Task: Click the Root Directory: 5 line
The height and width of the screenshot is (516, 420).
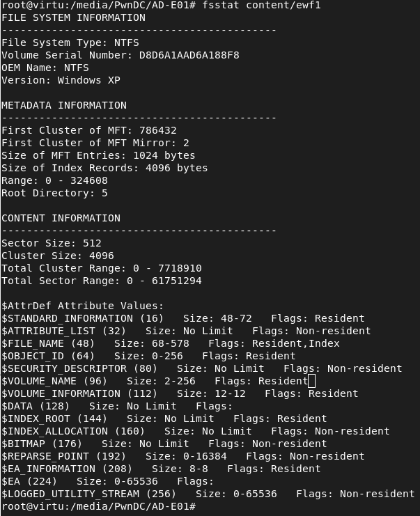Action: pyautogui.click(x=54, y=193)
